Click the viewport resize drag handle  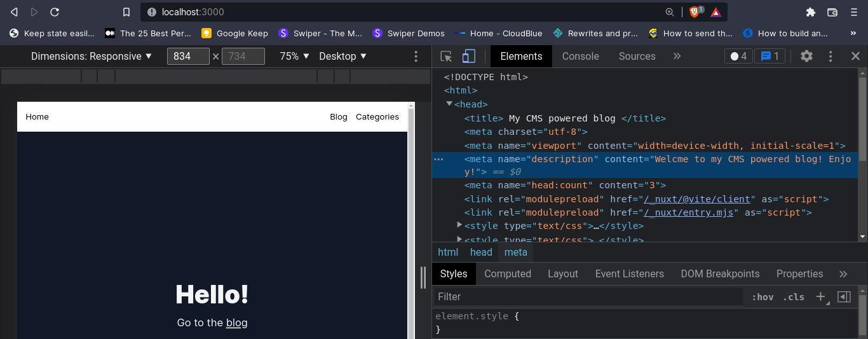click(423, 277)
